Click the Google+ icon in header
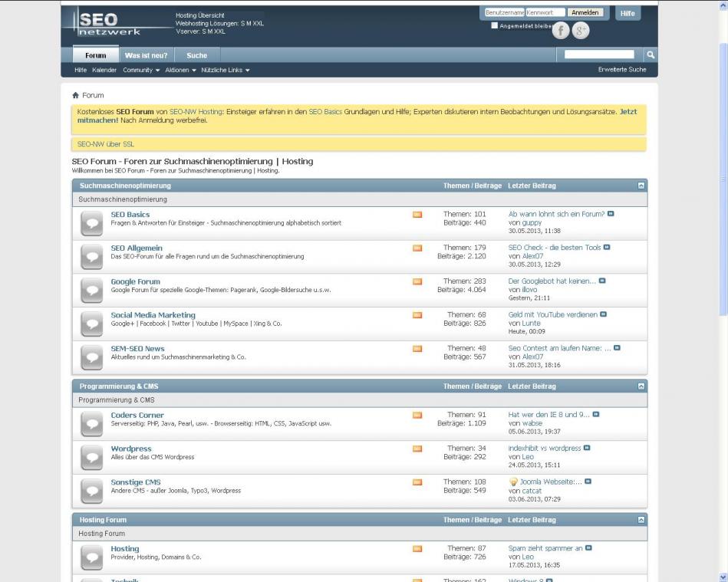 coord(581,31)
